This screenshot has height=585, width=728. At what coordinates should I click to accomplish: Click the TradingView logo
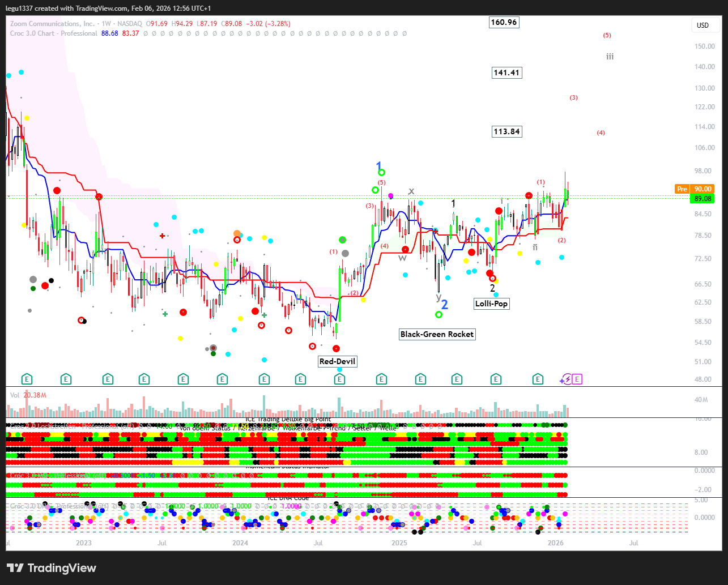coord(52,568)
